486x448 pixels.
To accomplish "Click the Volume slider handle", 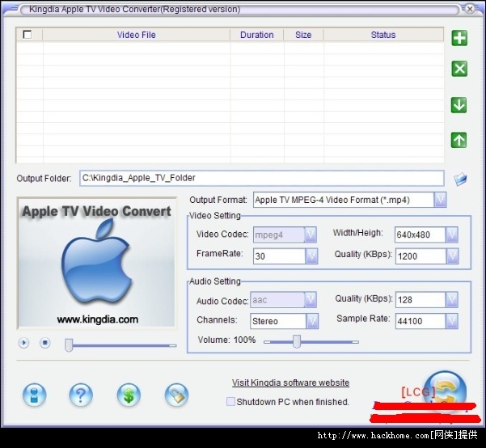I will [297, 341].
